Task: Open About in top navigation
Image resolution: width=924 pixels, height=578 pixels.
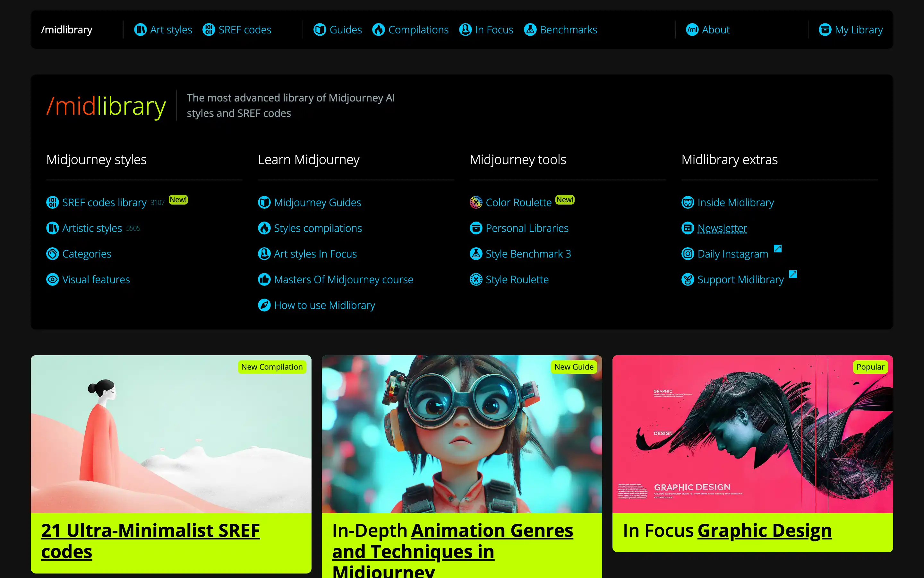Action: [x=716, y=30]
